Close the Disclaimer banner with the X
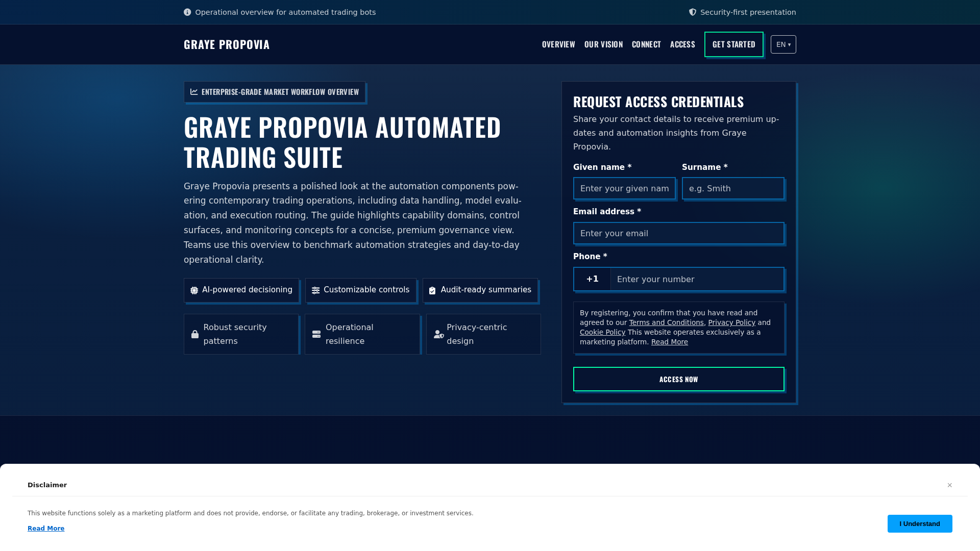The height and width of the screenshot is (551, 980). [950, 485]
